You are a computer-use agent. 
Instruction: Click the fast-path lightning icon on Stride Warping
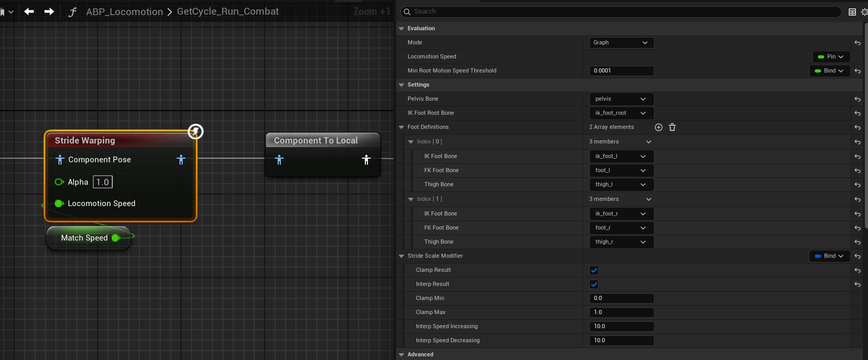click(x=195, y=131)
